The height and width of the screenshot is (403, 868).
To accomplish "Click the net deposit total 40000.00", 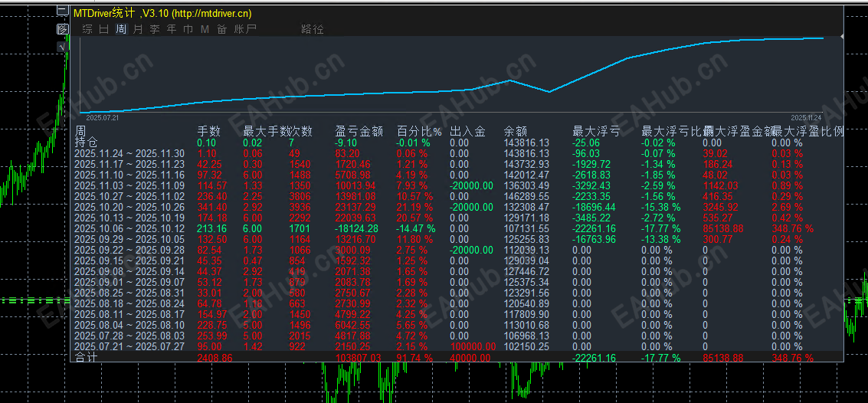I will click(470, 358).
